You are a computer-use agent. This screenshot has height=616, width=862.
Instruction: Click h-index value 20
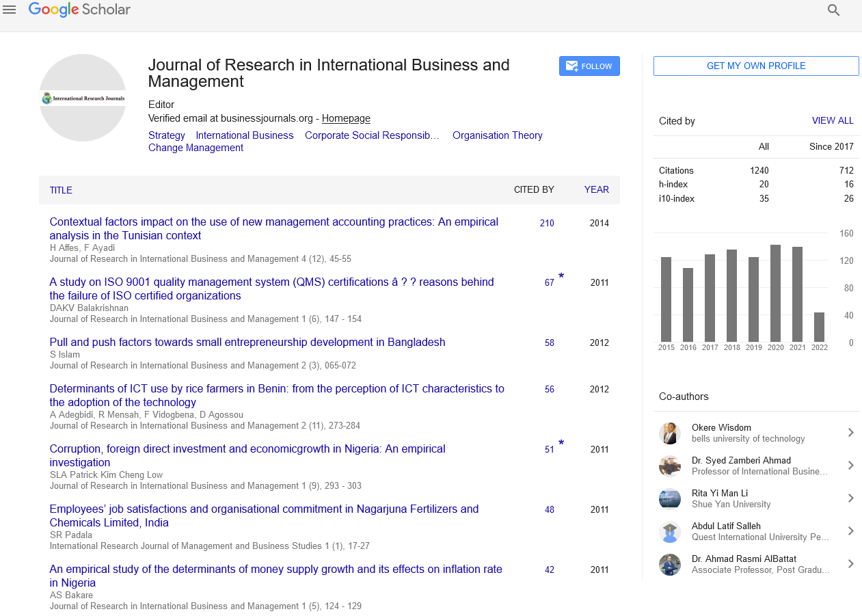[x=764, y=184]
